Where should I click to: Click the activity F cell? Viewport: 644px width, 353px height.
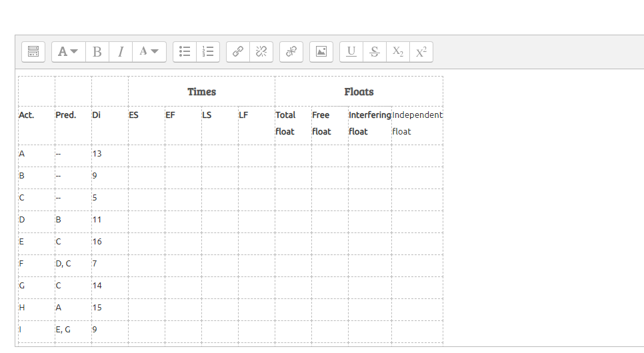tap(37, 266)
